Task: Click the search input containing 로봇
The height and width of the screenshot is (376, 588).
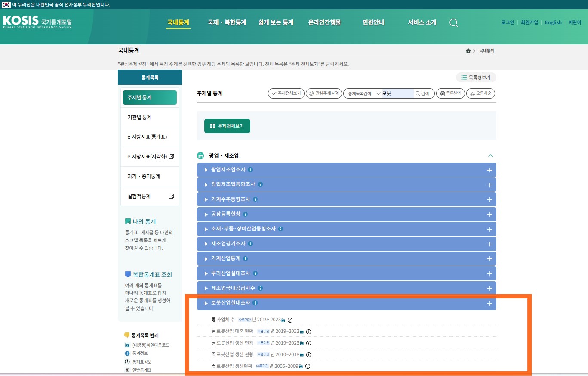Action: tap(397, 93)
